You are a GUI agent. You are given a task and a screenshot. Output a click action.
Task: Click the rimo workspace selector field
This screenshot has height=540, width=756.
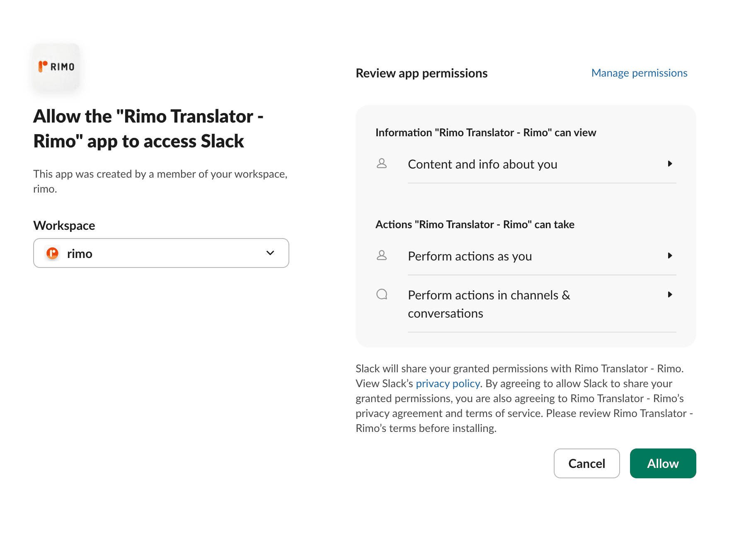point(161,253)
